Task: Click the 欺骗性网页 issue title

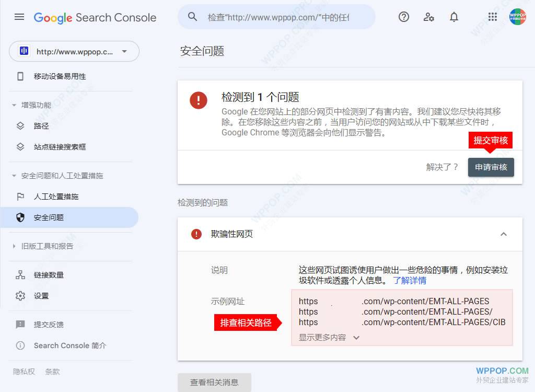Action: 231,234
